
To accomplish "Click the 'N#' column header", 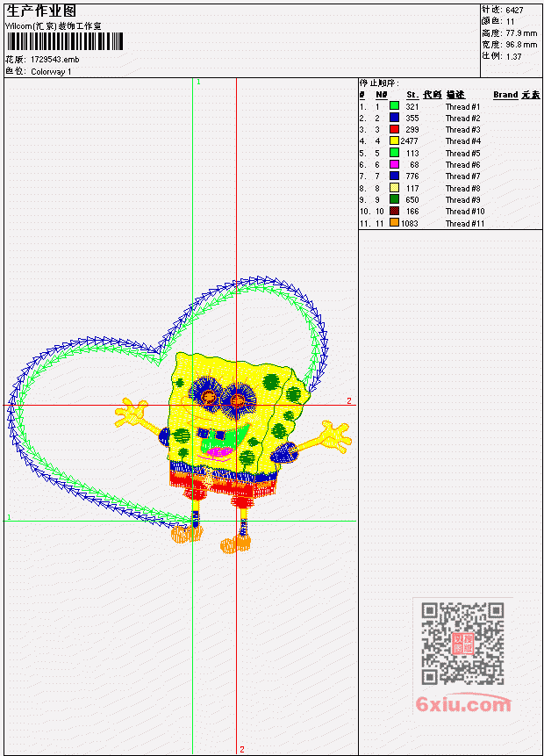I will 382,95.
